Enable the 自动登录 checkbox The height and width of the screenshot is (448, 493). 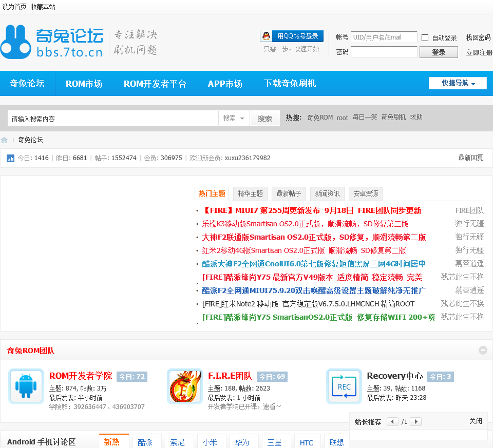tap(425, 37)
